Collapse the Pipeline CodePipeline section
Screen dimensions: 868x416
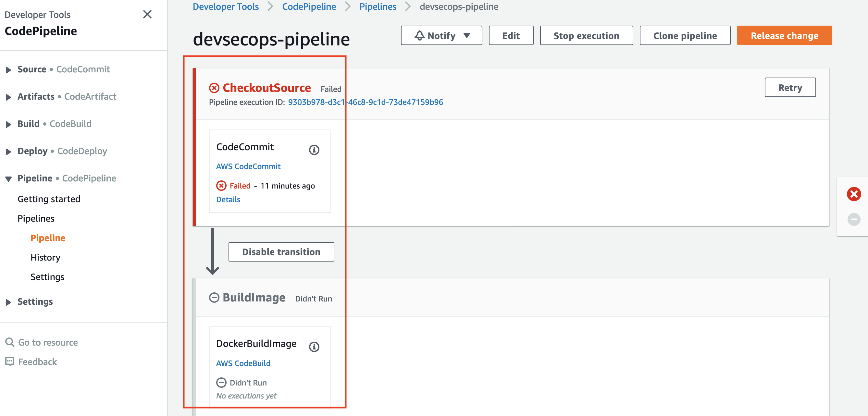point(8,179)
